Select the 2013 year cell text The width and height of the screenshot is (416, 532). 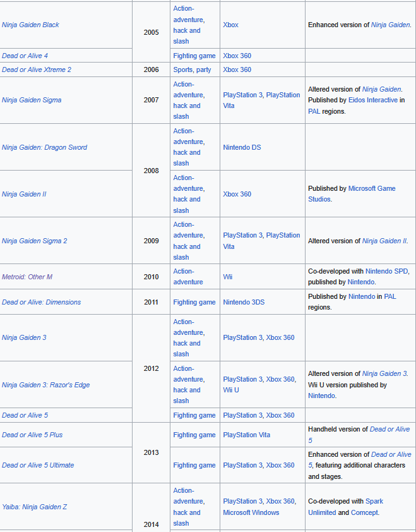pos(152,452)
